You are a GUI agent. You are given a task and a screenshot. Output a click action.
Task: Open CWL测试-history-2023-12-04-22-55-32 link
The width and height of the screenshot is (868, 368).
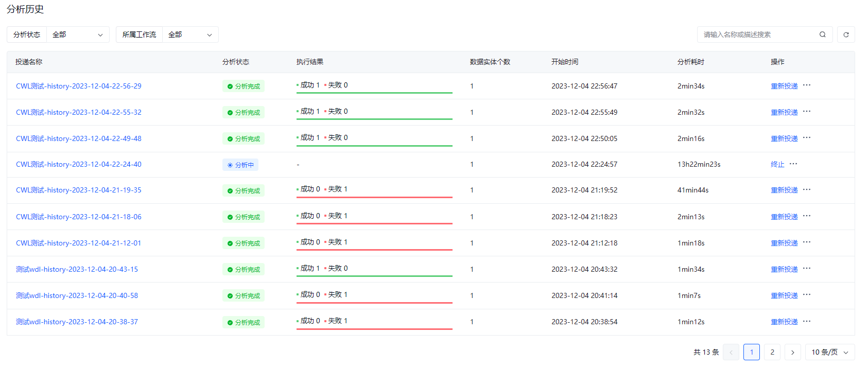coord(79,112)
